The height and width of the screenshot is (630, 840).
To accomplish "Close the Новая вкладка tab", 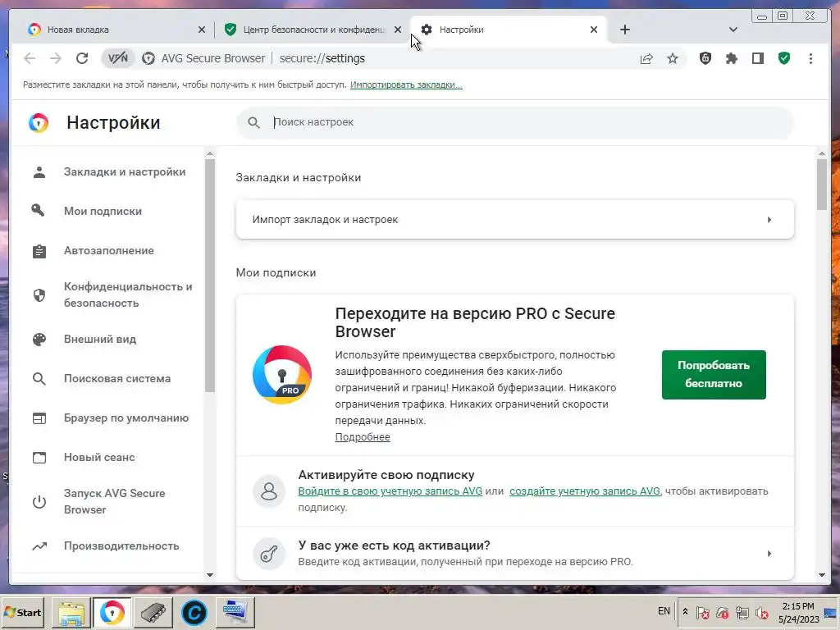I will (202, 30).
